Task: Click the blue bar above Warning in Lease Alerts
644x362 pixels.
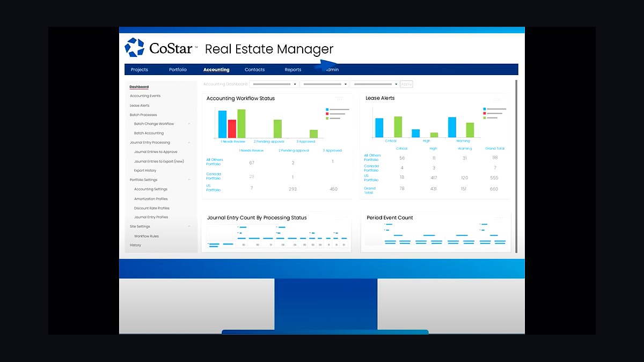Action: click(452, 128)
